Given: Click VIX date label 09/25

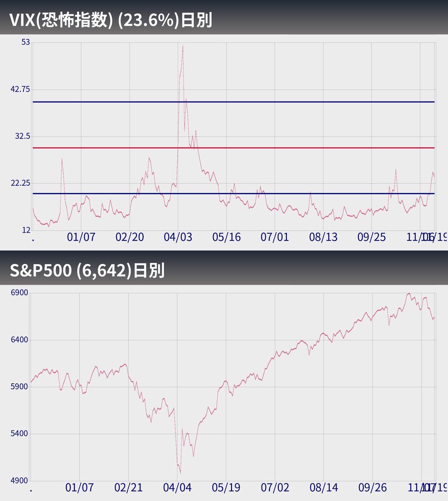Looking at the screenshot, I should point(372,238).
